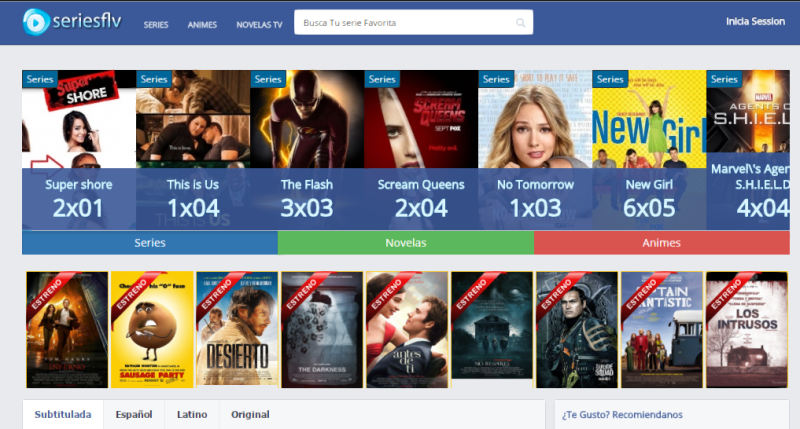Image resolution: width=800 pixels, height=429 pixels.
Task: Click the Series badge on Super shore card
Action: coord(40,79)
